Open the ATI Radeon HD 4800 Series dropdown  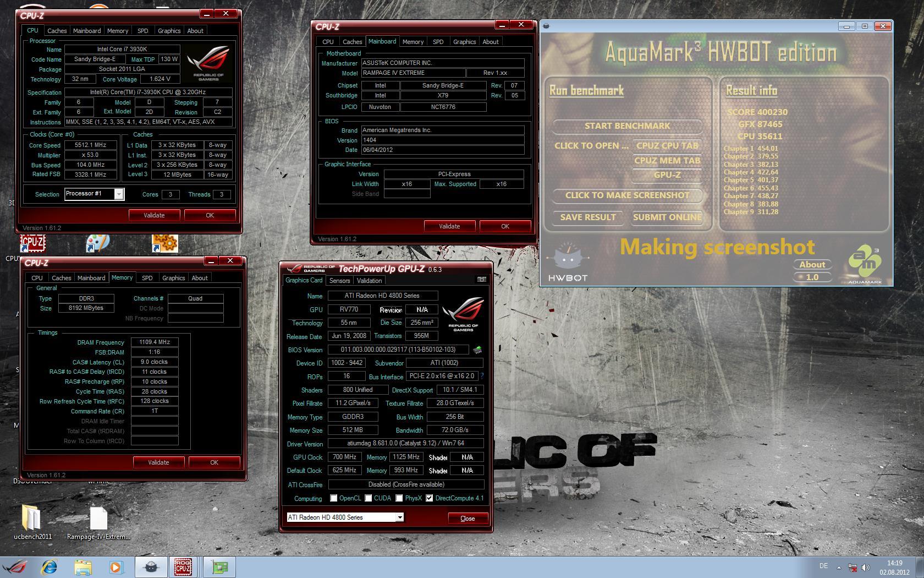(x=400, y=517)
